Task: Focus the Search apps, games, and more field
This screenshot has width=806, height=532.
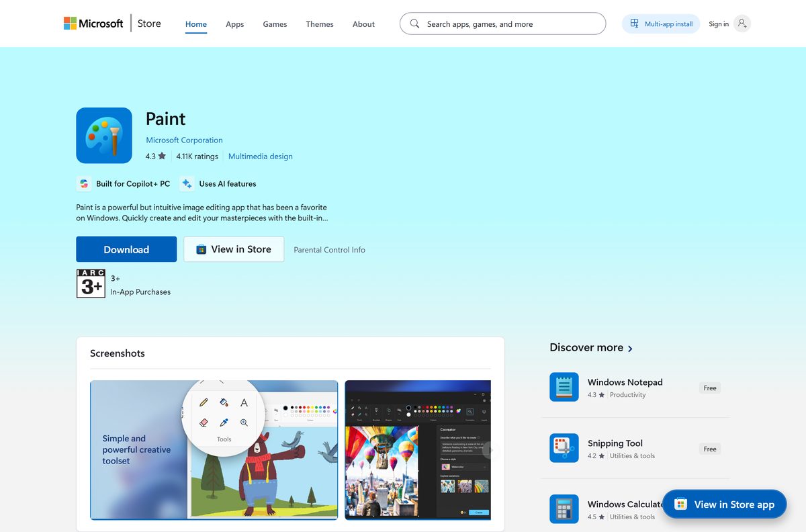Action: coord(502,24)
